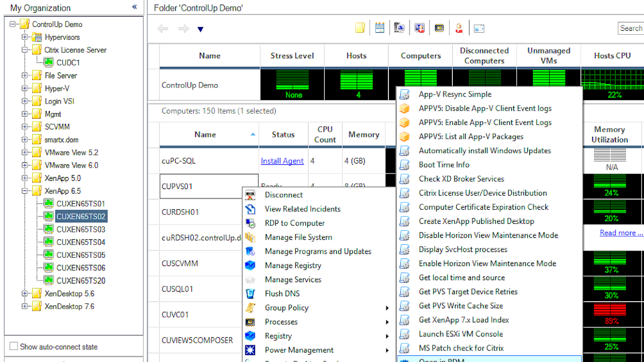Open the Processes view toolbar icon
The image size is (644, 362).
(439, 28)
